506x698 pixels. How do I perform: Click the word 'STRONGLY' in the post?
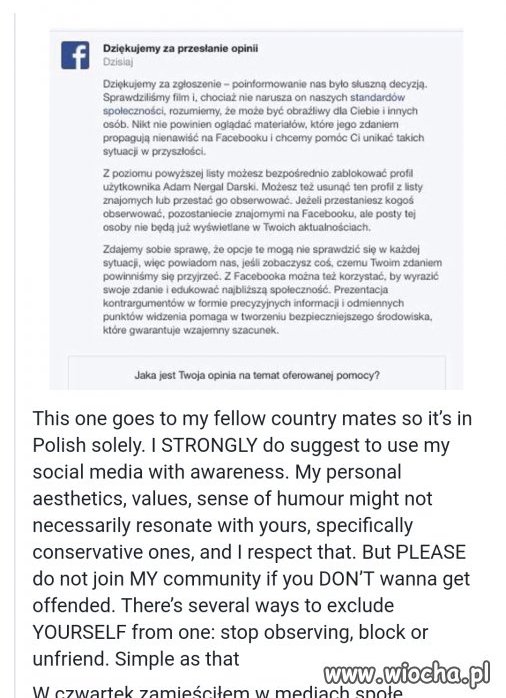[x=209, y=445]
